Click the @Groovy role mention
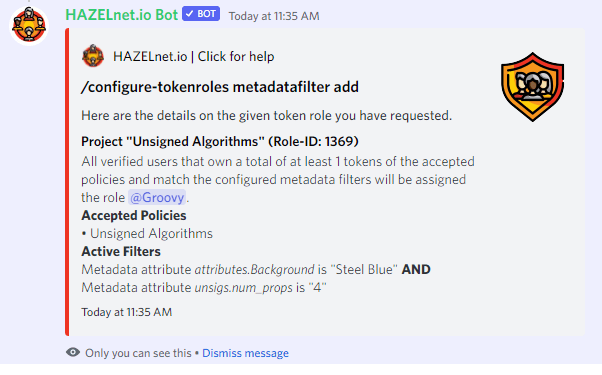602x375 pixels. click(157, 197)
